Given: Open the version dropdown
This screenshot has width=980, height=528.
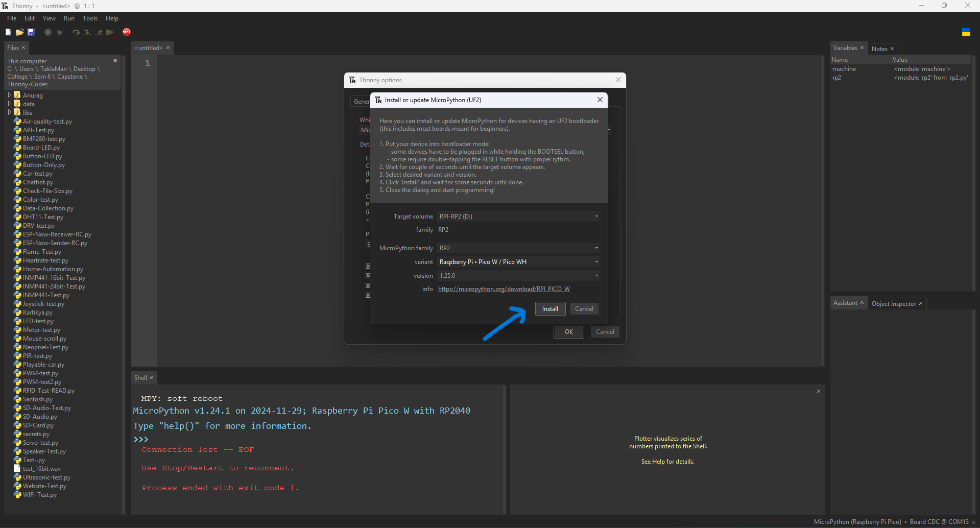Looking at the screenshot, I should [596, 276].
